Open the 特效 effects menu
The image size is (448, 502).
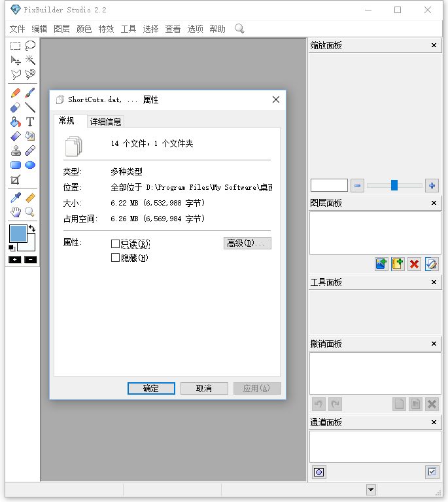click(106, 29)
